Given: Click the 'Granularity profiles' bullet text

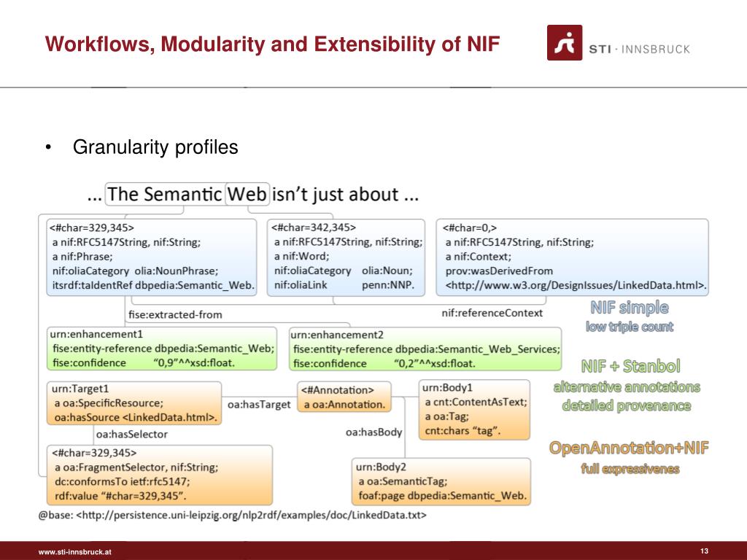Looking at the screenshot, I should click(155, 147).
